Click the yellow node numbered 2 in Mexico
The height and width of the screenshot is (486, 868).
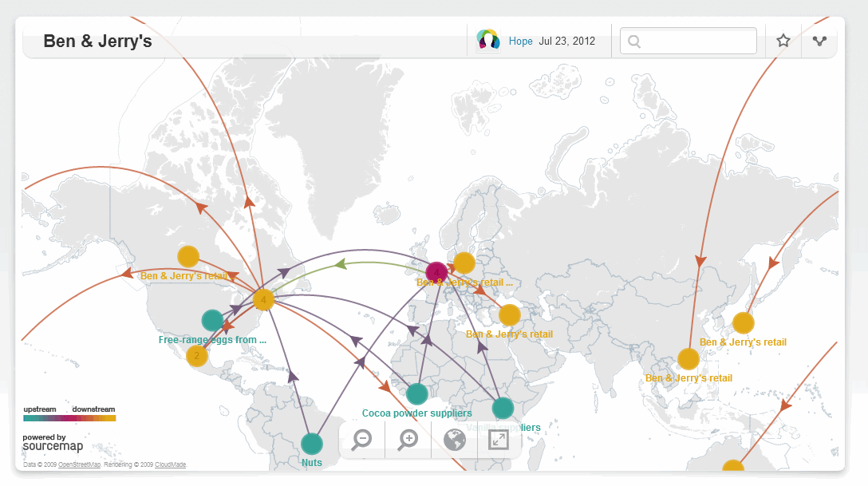196,356
